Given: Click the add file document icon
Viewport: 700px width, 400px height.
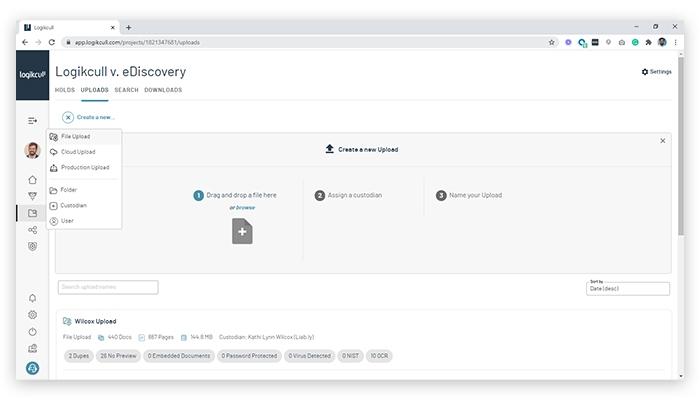Looking at the screenshot, I should coord(242,231).
